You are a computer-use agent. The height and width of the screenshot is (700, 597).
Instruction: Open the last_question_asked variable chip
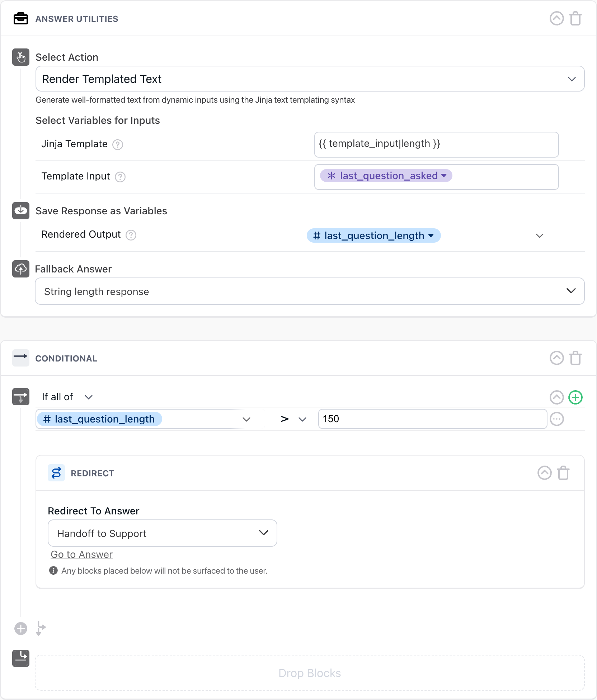coord(386,176)
